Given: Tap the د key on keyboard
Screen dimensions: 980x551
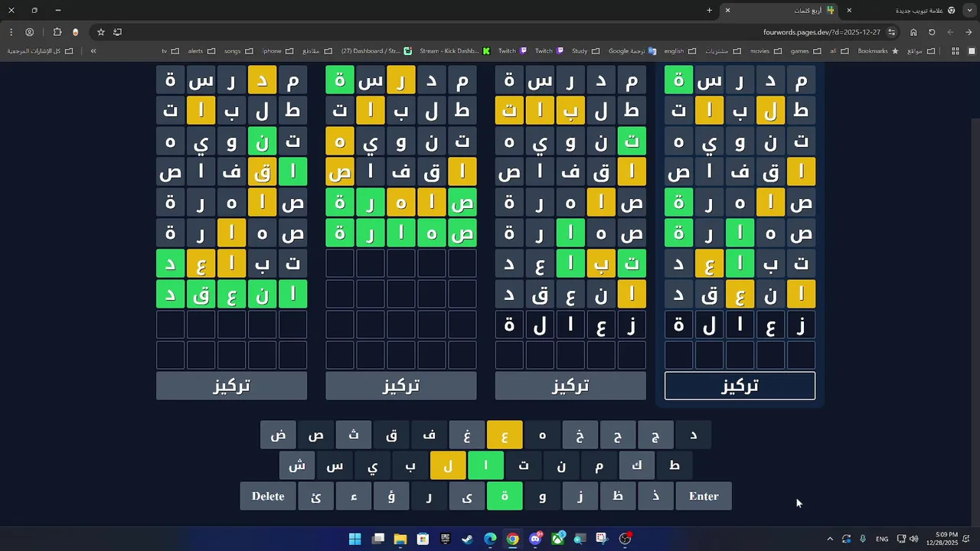Looking at the screenshot, I should tap(693, 435).
